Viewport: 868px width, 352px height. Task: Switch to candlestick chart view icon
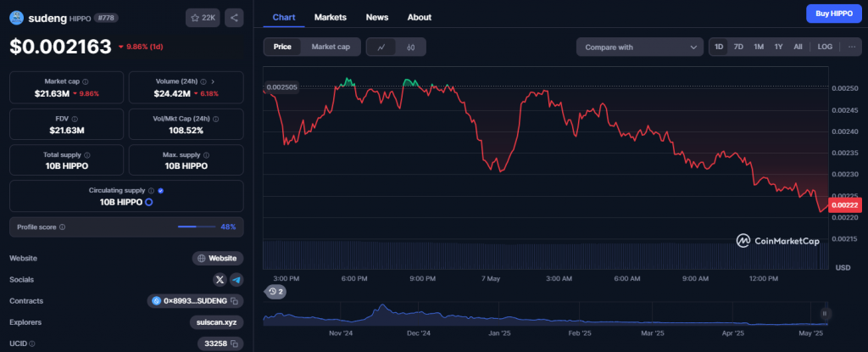(x=411, y=47)
